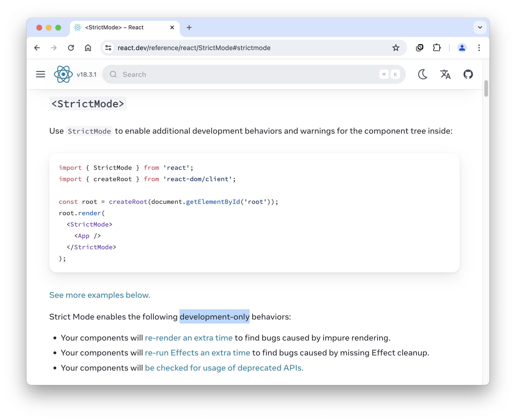Follow 're-render an extra time' link
The image size is (516, 420).
coord(189,338)
